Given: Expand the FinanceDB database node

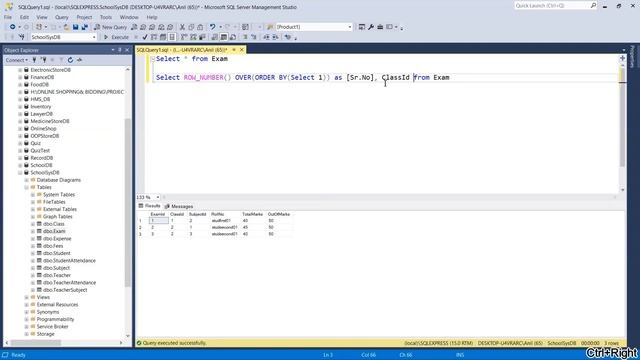Looking at the screenshot, I should point(20,77).
